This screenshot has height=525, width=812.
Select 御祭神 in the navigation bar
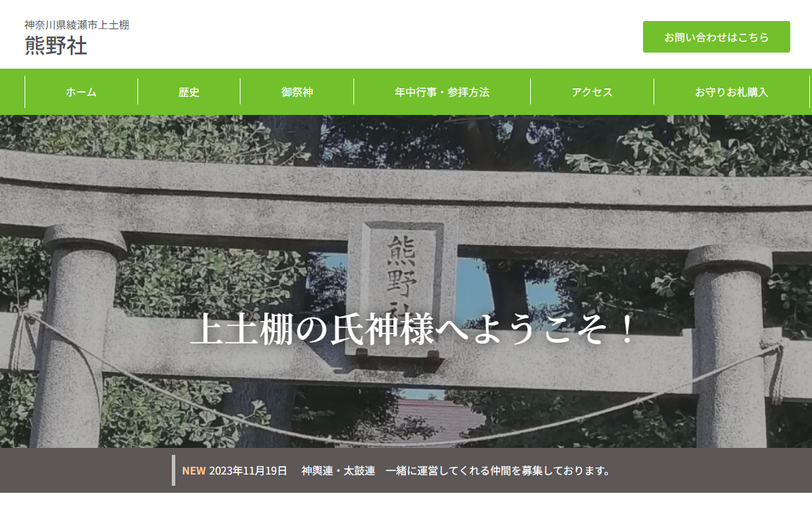point(297,92)
